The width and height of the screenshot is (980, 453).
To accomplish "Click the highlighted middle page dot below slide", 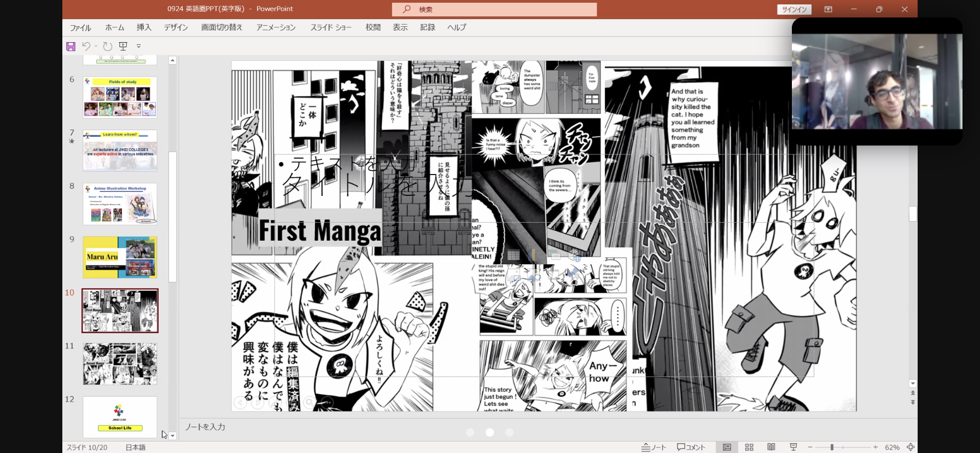I will (x=489, y=432).
